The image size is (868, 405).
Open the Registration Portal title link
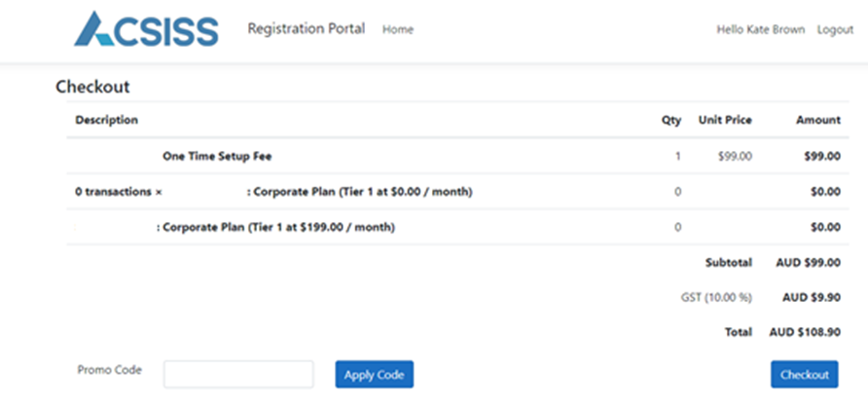point(306,28)
